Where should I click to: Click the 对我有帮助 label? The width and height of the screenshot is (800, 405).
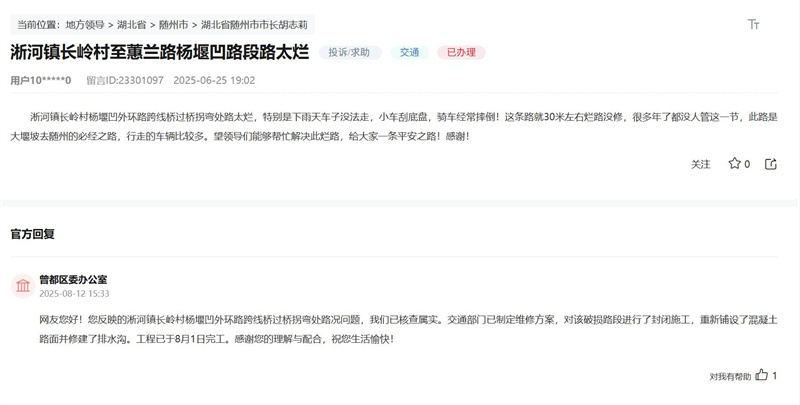tap(728, 377)
